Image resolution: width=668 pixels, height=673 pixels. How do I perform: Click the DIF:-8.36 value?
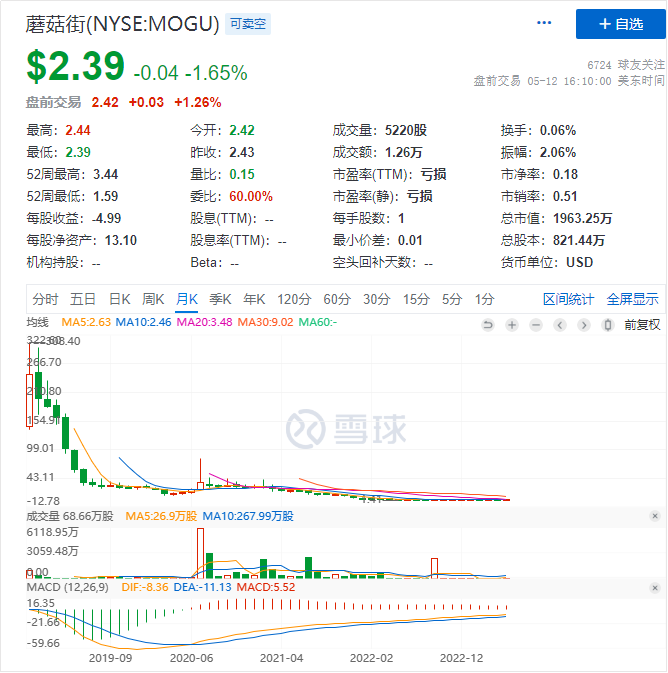[x=145, y=587]
